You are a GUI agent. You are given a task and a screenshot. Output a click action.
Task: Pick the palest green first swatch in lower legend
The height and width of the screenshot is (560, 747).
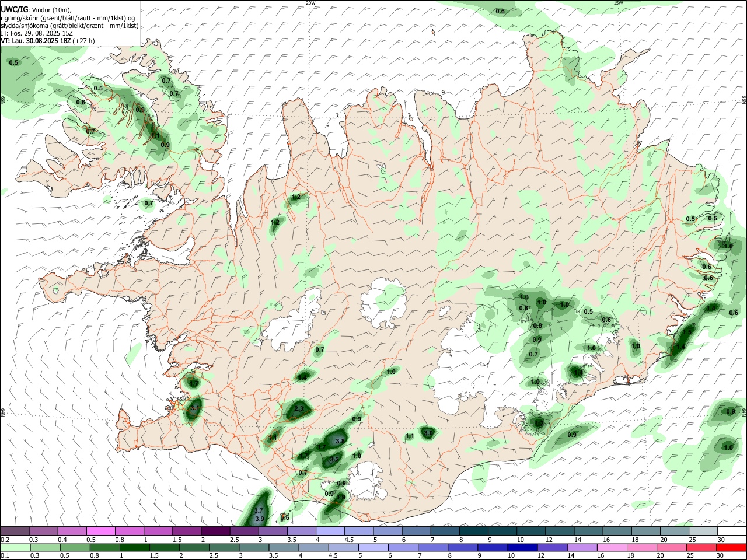15,547
